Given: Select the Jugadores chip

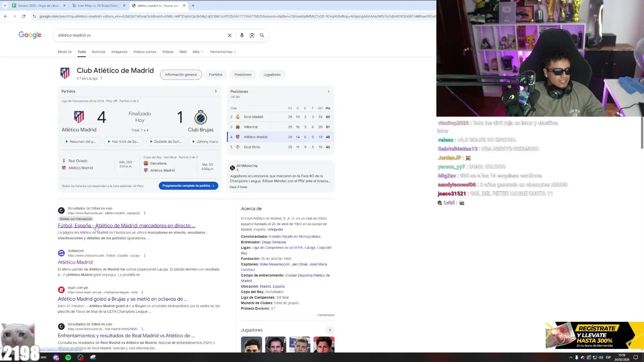Looking at the screenshot, I should pos(272,74).
